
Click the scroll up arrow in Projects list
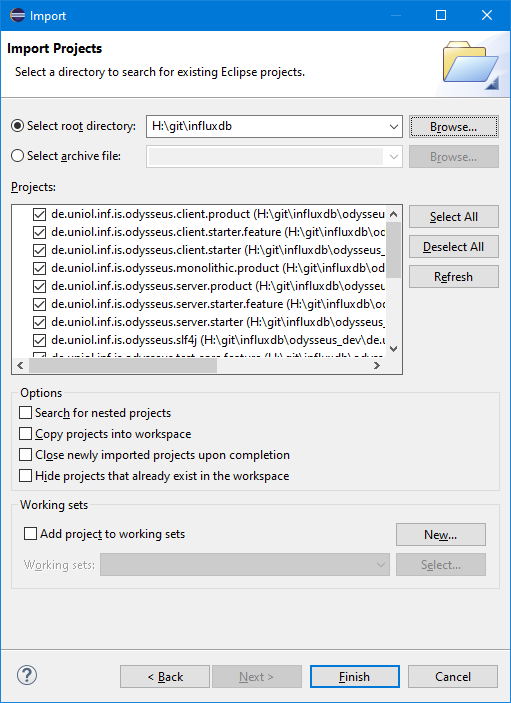pos(394,214)
